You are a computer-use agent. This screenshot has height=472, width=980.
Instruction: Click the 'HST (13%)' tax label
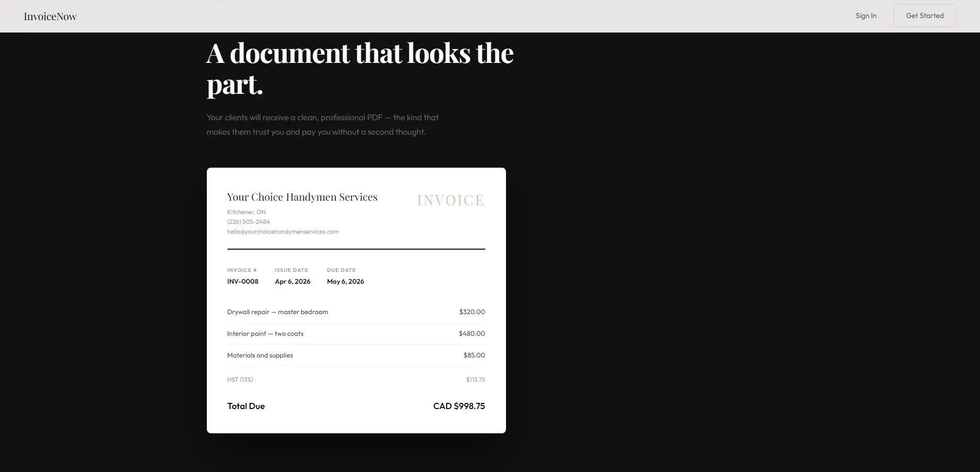pyautogui.click(x=240, y=380)
